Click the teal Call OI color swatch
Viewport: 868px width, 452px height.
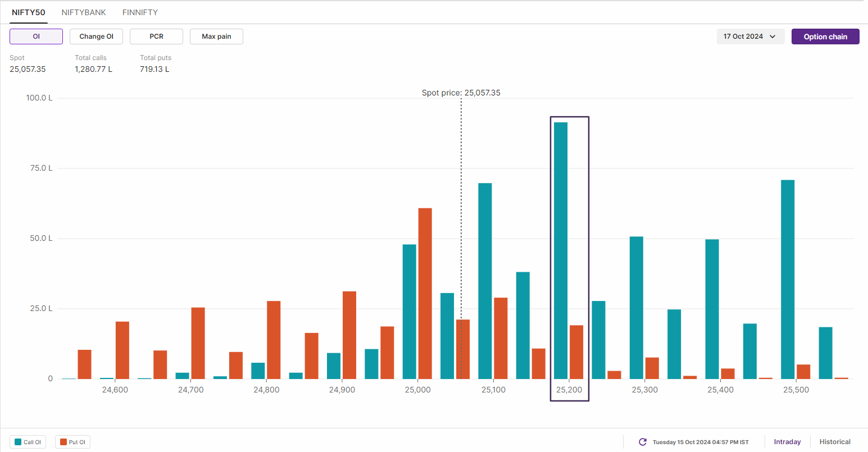pyautogui.click(x=18, y=442)
